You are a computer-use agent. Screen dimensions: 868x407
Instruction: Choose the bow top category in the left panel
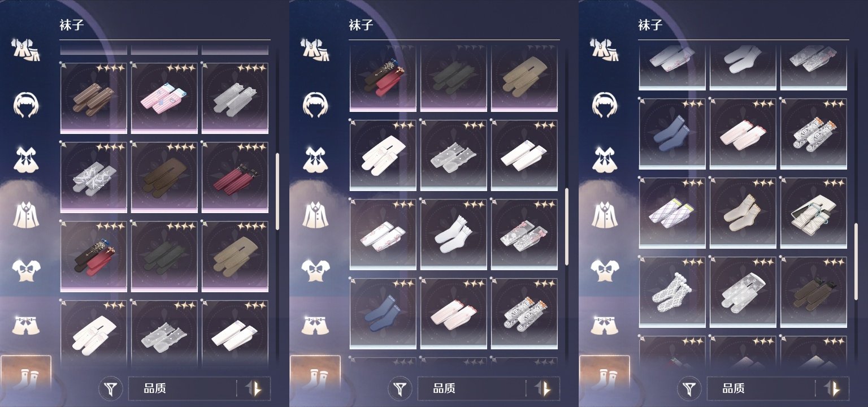pos(26,270)
